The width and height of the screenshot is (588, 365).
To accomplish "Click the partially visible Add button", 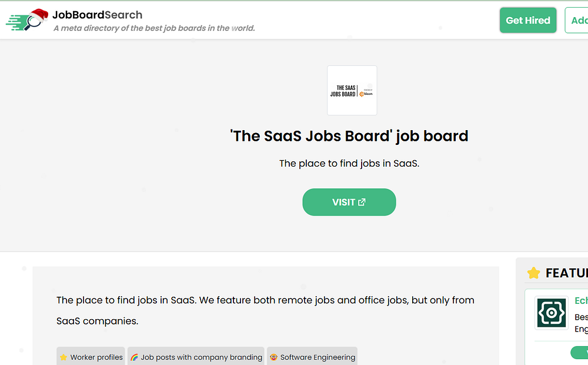I will (579, 20).
